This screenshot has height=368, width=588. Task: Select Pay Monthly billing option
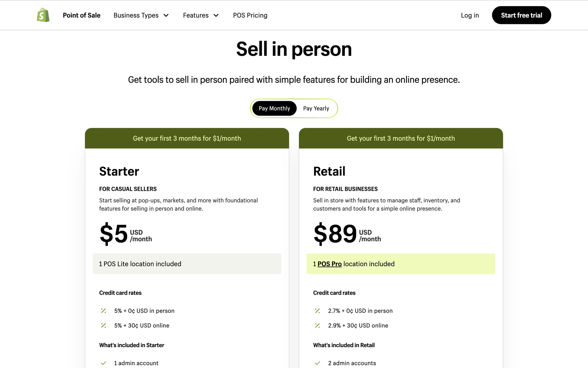[274, 108]
